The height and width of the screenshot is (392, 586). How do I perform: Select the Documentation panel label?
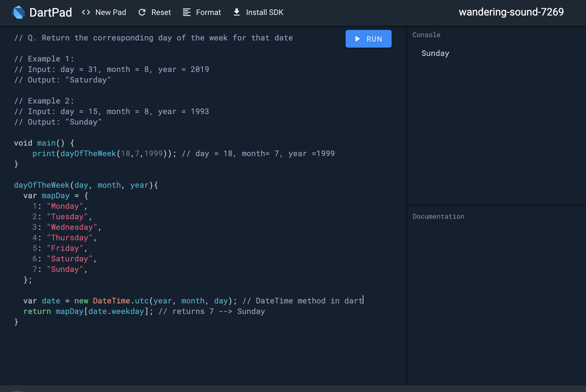439,216
